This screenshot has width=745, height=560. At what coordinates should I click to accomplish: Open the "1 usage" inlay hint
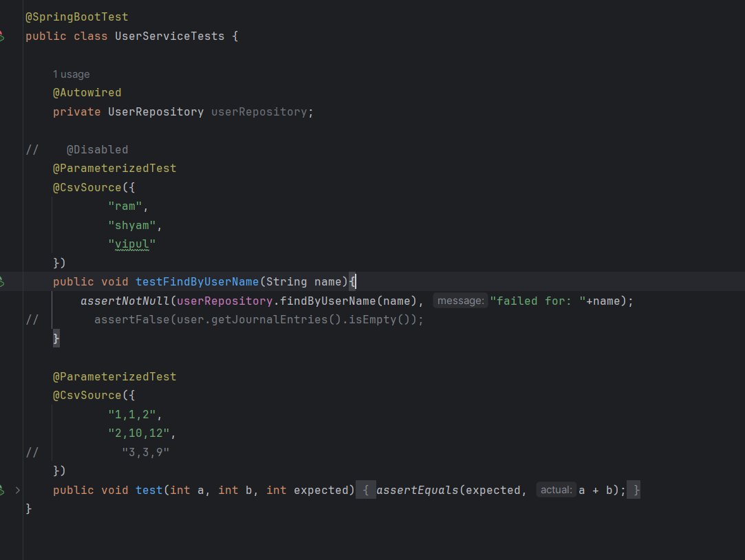click(x=72, y=74)
